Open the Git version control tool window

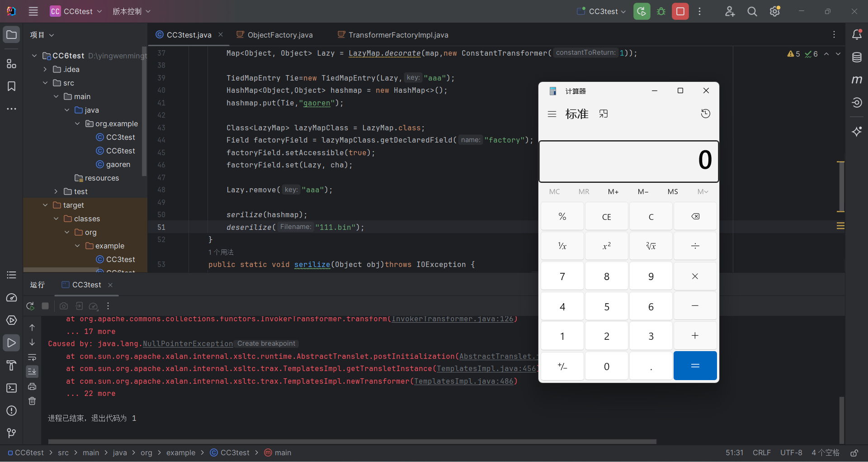click(12, 433)
